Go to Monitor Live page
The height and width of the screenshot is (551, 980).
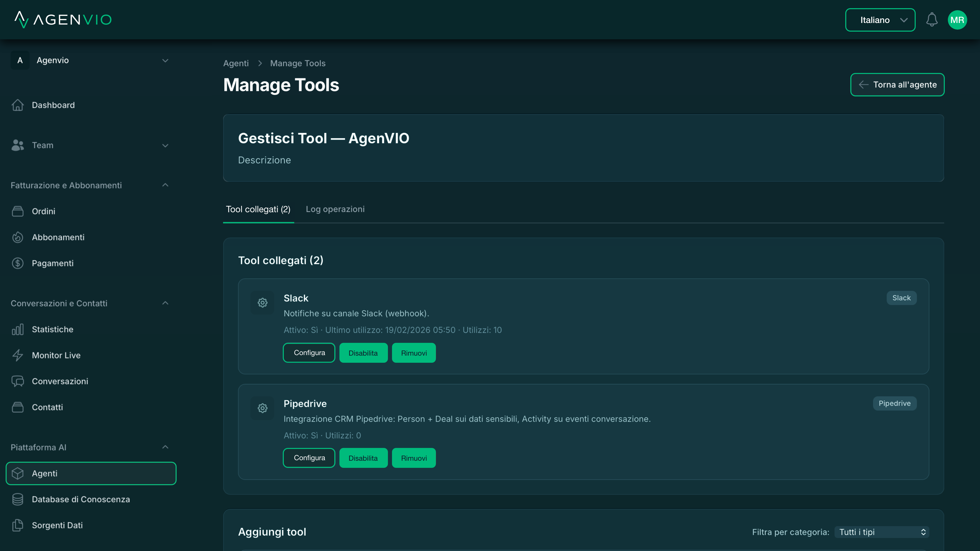pyautogui.click(x=56, y=355)
